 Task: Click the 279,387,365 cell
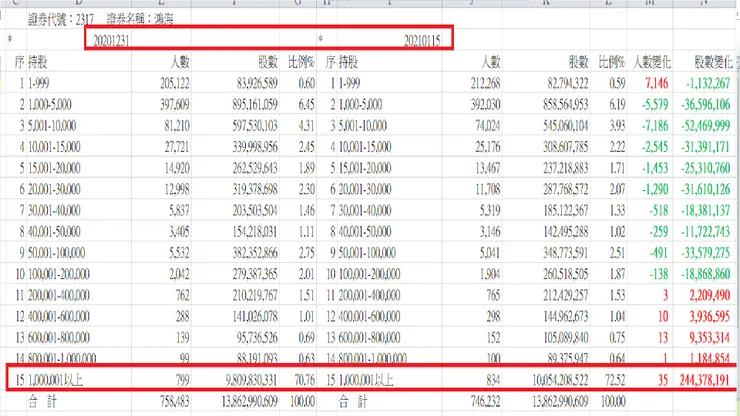point(255,274)
